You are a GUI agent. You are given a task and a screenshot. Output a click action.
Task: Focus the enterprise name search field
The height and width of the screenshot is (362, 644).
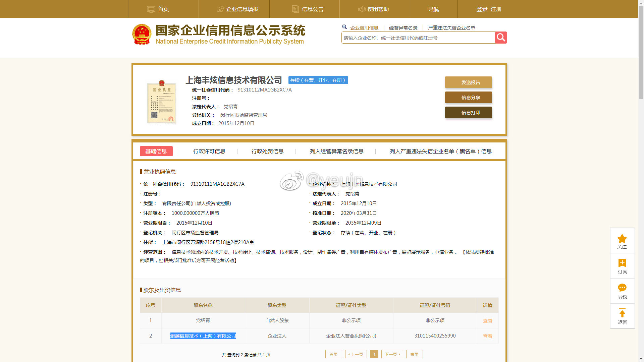(x=418, y=38)
